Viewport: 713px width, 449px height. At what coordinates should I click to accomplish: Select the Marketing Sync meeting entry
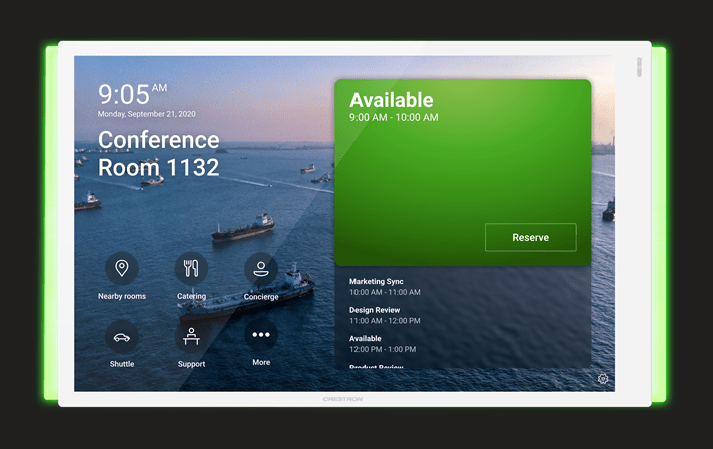coord(385,287)
